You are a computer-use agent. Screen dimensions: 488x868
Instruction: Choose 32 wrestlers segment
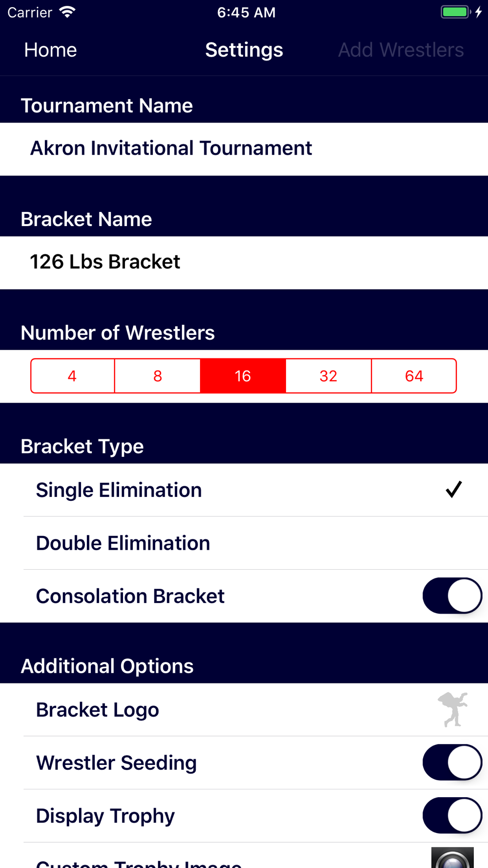coord(328,376)
